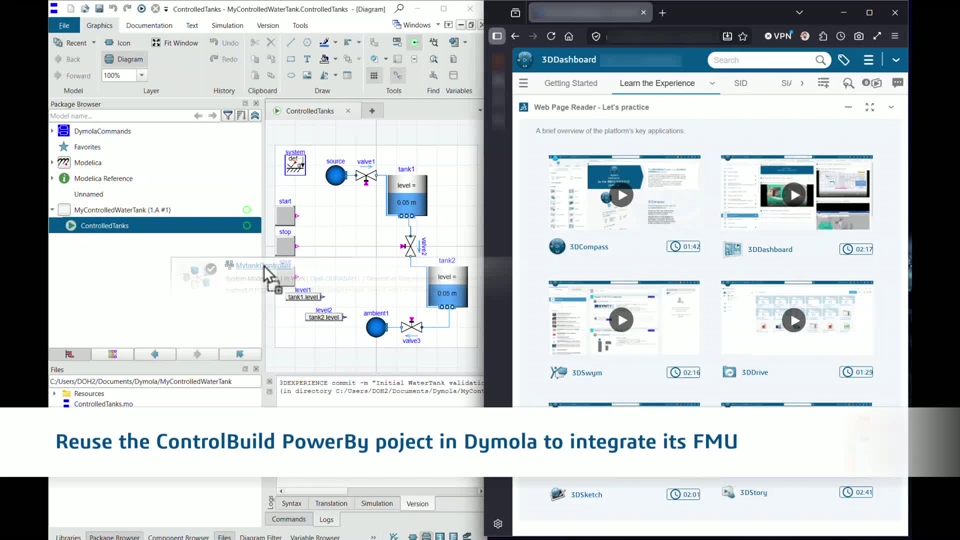Open the Windows dropdown in Dymola ribbon
The width and height of the screenshot is (960, 540).
coord(438,25)
